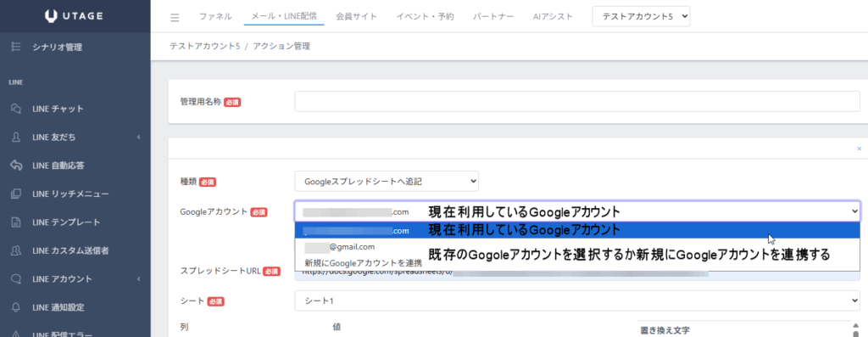Expand the LINE アカウント submenu chevron
The width and height of the screenshot is (868, 337).
point(139,278)
